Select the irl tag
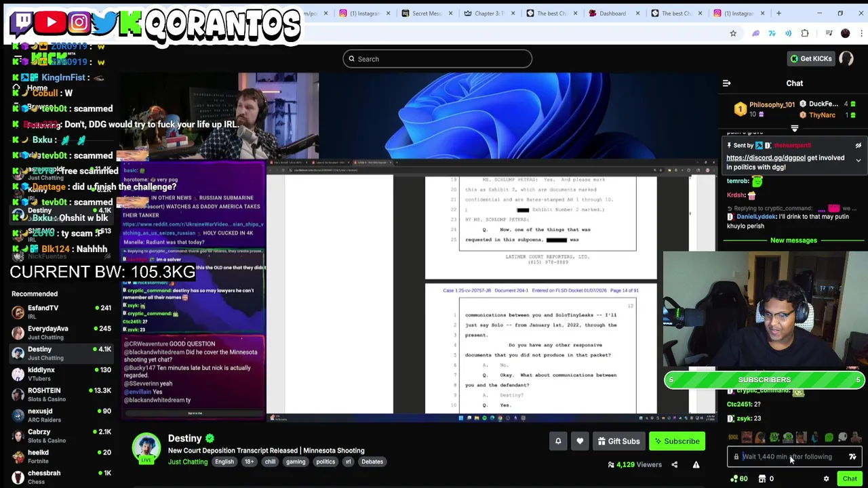Screen dimensions: 868x488 tap(348, 462)
